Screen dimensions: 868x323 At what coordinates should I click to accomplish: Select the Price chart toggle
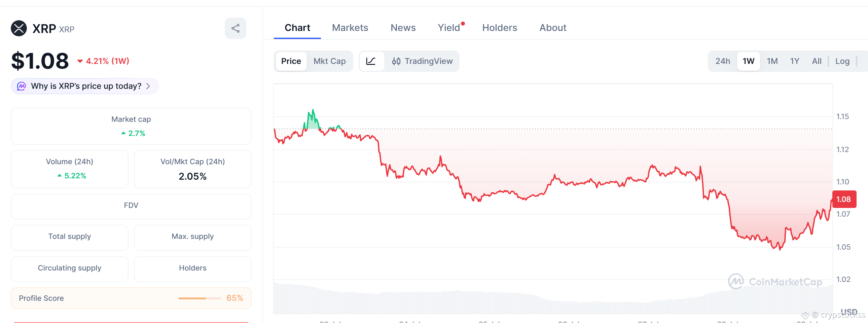point(291,61)
